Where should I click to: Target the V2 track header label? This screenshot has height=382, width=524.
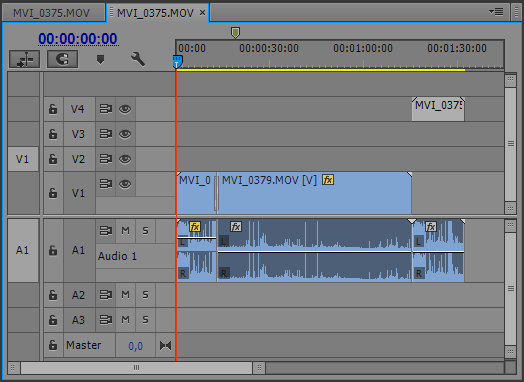pos(78,159)
